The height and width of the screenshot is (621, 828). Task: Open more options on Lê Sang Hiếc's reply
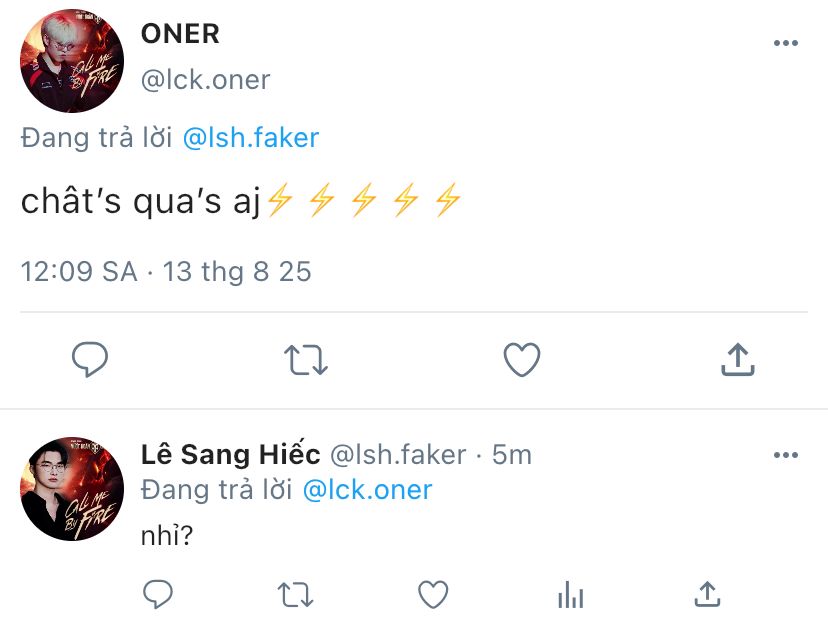coord(786,455)
